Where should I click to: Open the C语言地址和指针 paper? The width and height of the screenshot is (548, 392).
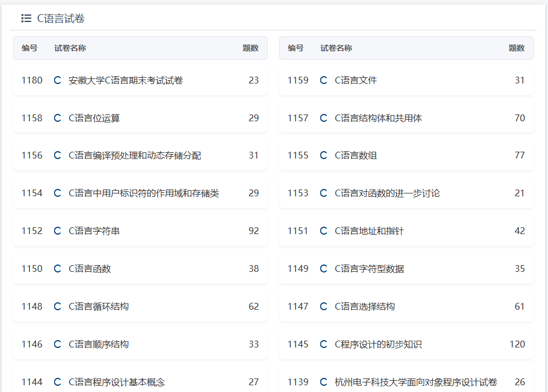coord(369,231)
